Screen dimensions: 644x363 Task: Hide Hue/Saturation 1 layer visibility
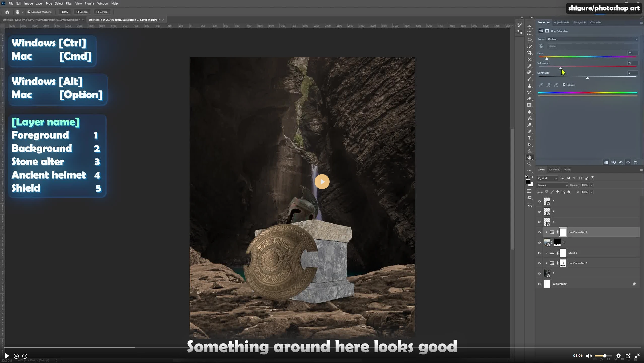pos(539,263)
